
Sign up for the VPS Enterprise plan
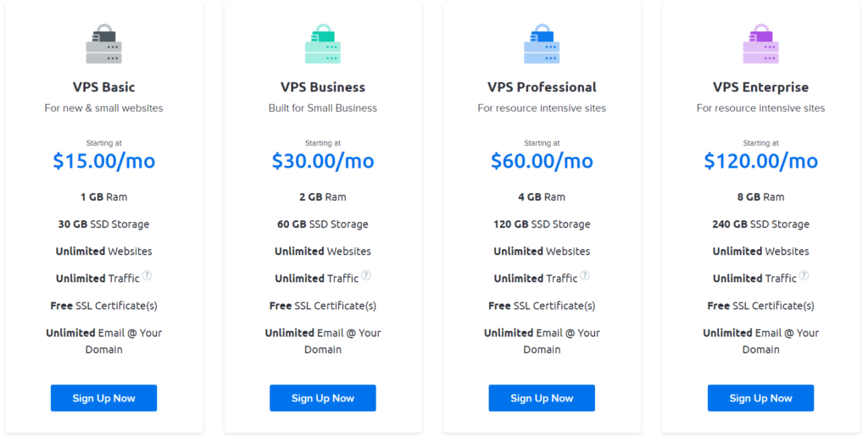pyautogui.click(x=760, y=398)
